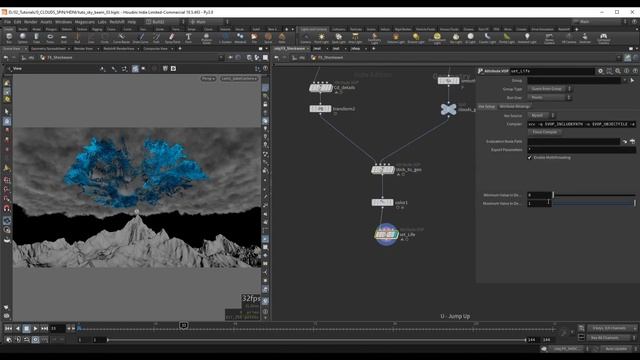Adjust Maximum Value slider handle
This screenshot has width=640, height=360.
point(635,203)
